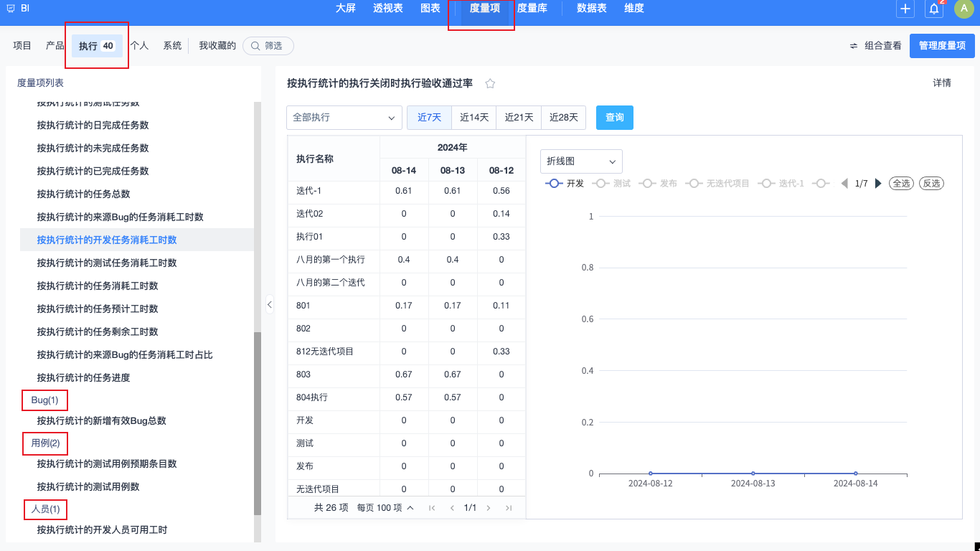Screen dimensions: 980x551
Task: Collapse the 用例(2) group
Action: (45, 443)
